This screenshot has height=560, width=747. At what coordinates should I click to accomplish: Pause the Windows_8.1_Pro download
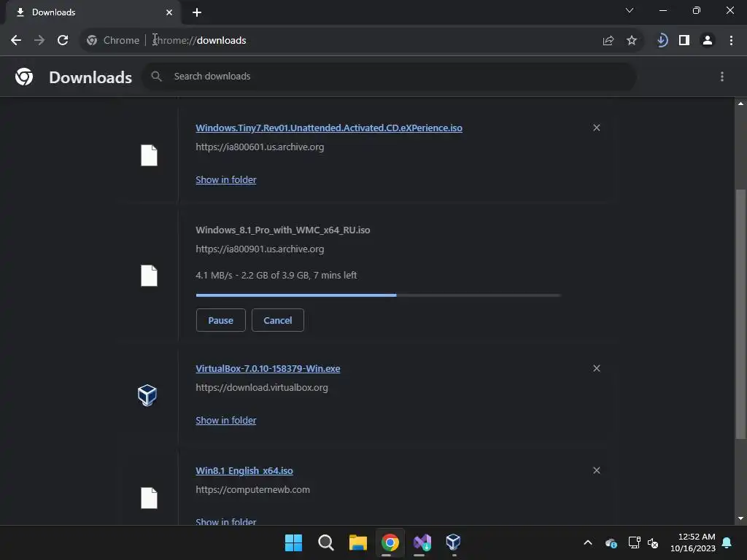(220, 321)
